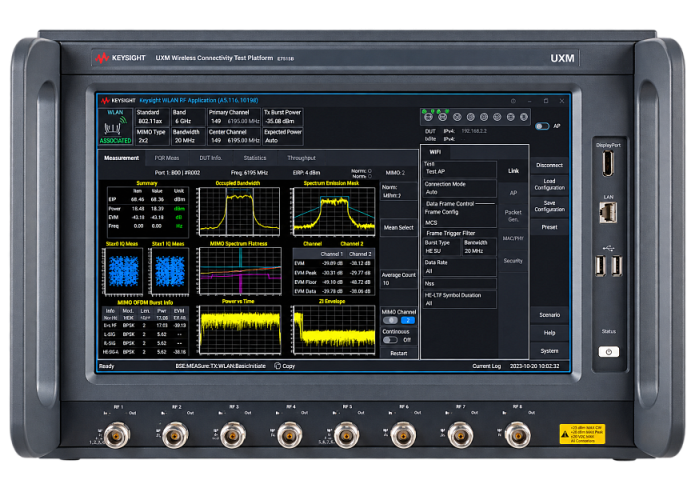Switch to the Throughput tab
This screenshot has width=695, height=480.
(301, 158)
